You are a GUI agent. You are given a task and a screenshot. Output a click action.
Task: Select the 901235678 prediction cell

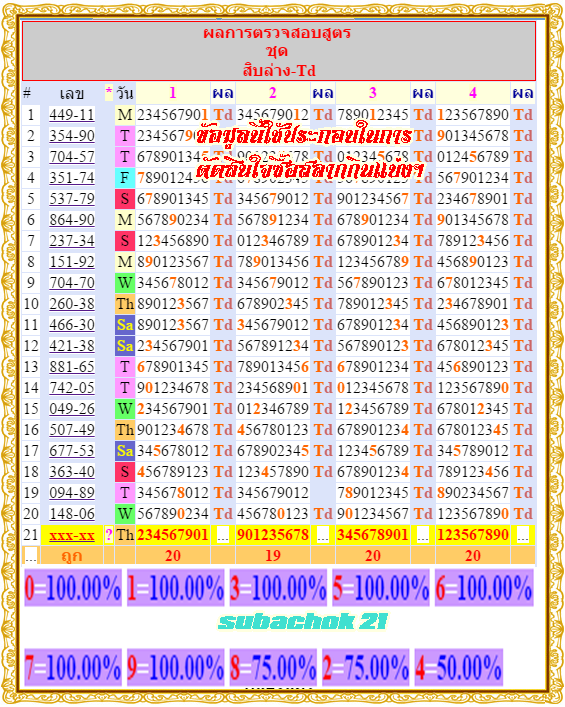[x=273, y=535]
